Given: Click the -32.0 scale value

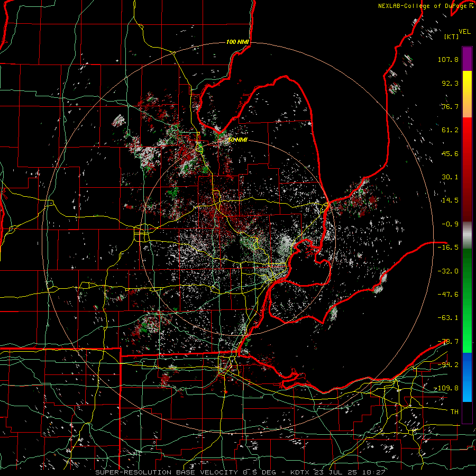Looking at the screenshot, I should pos(448,271).
